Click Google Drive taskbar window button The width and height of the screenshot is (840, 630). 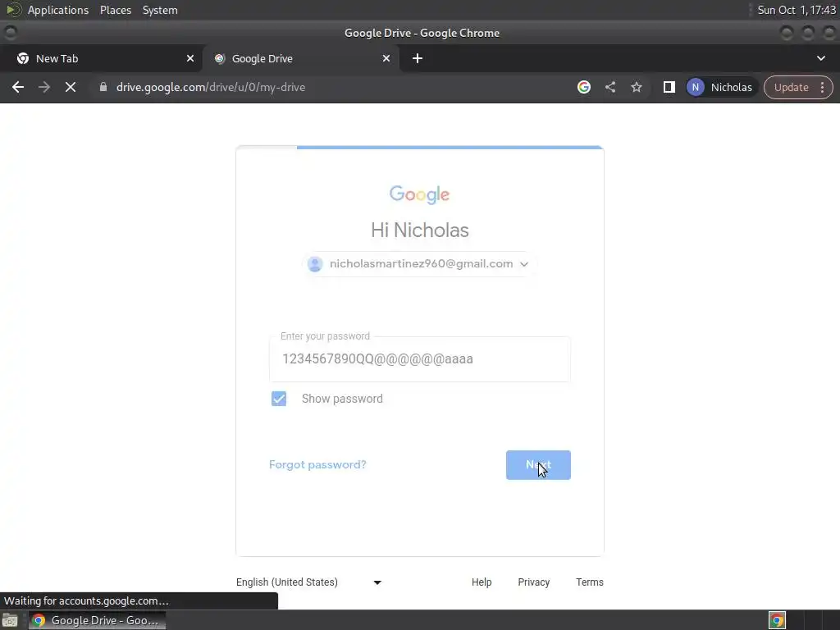(97, 620)
